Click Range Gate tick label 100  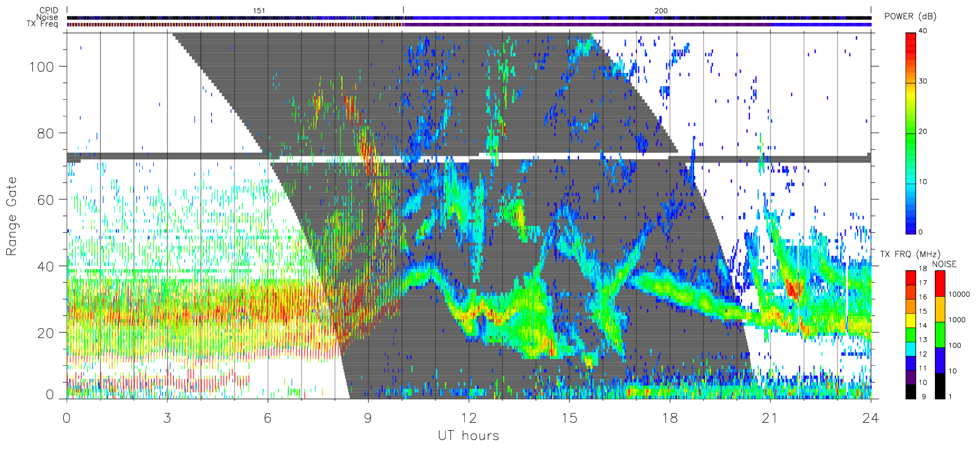pyautogui.click(x=41, y=67)
